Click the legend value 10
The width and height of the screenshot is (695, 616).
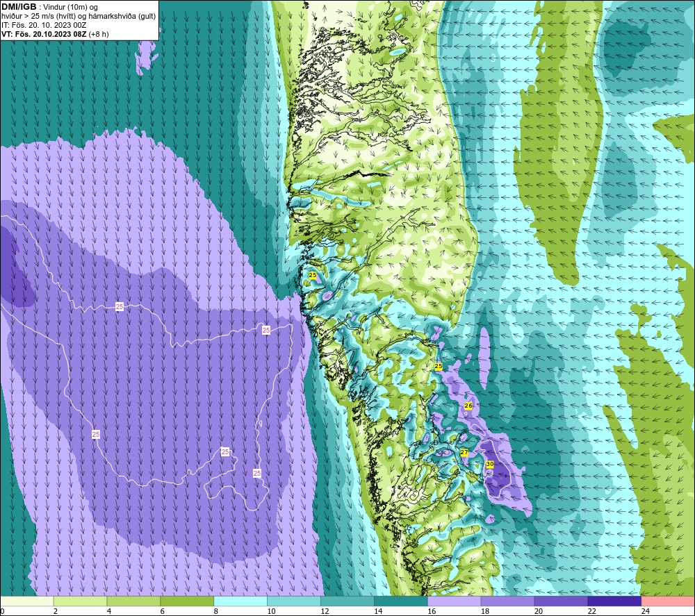point(271,611)
